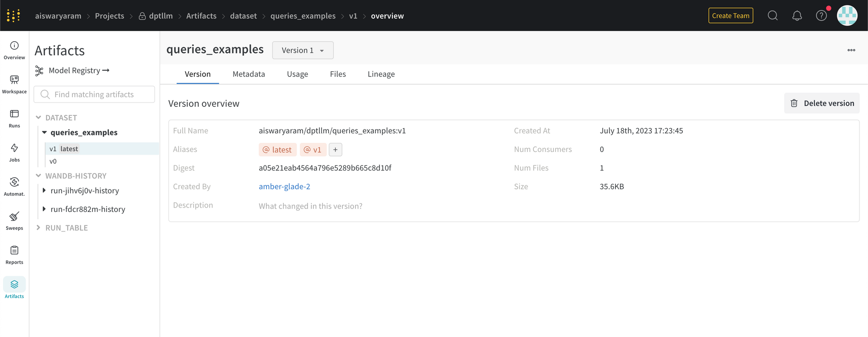
Task: Edit the version description placeholder
Action: click(x=310, y=206)
